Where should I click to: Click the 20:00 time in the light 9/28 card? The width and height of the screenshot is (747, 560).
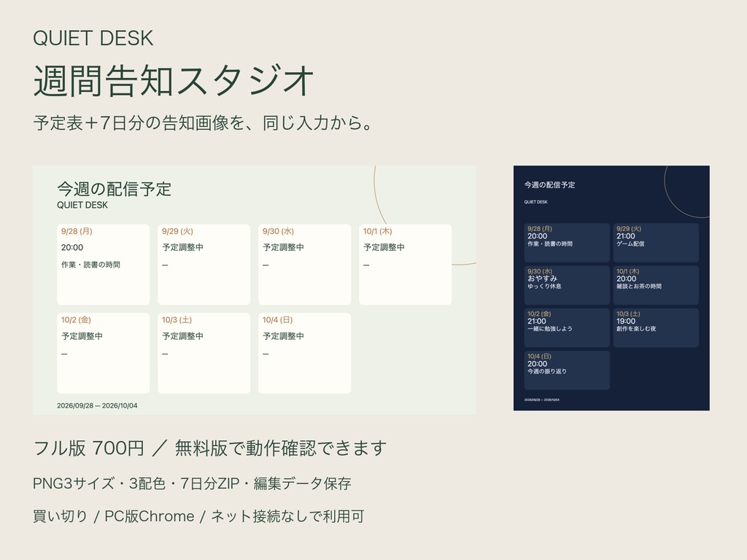tap(72, 248)
